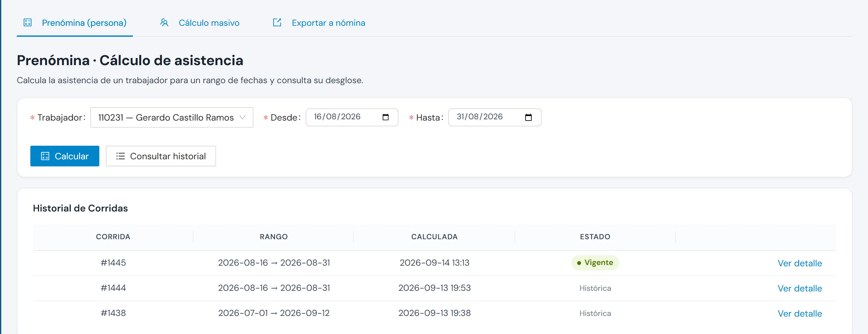Expand the Trabajador dropdown chevron
Image resolution: width=868 pixels, height=334 pixels.
[242, 117]
